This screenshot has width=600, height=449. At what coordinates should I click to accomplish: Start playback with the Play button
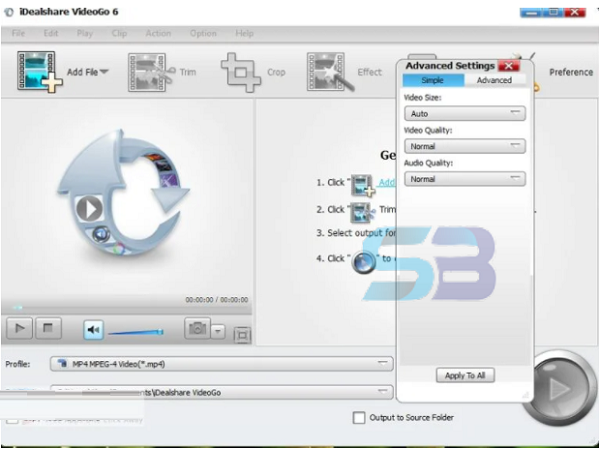20,328
